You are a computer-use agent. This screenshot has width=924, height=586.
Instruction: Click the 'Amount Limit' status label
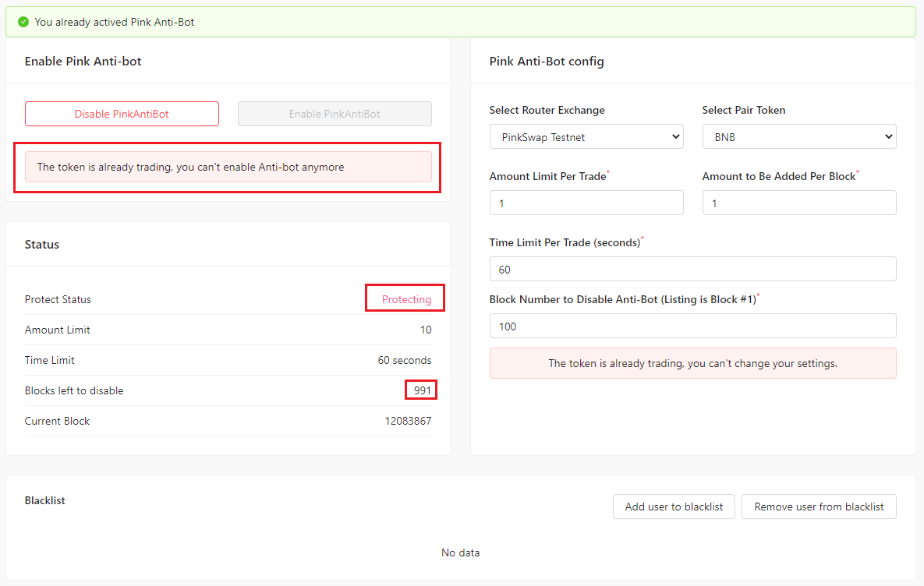[57, 330]
